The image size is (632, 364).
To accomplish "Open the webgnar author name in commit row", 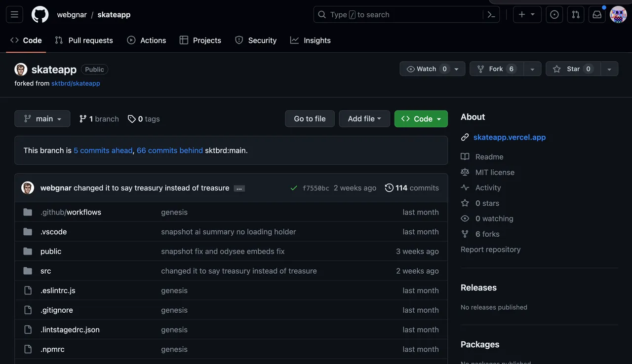I will [56, 188].
